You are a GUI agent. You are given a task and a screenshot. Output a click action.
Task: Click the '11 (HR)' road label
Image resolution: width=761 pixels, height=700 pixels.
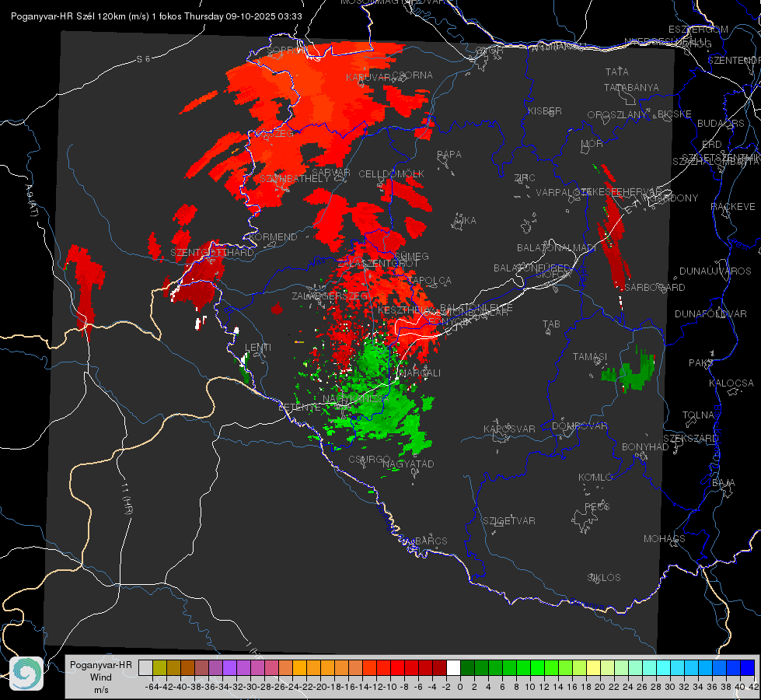(127, 499)
